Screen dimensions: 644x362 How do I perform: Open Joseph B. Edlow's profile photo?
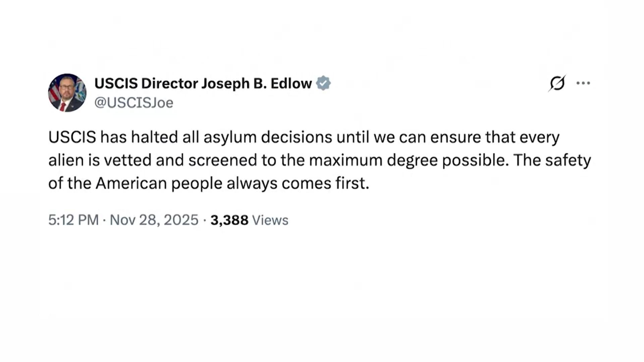pos(67,93)
